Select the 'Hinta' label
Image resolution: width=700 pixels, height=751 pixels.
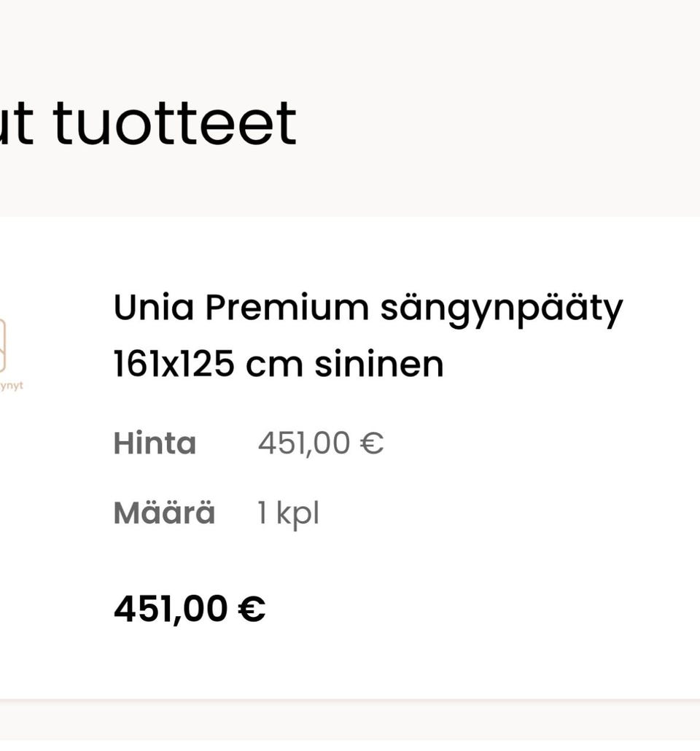click(x=155, y=443)
